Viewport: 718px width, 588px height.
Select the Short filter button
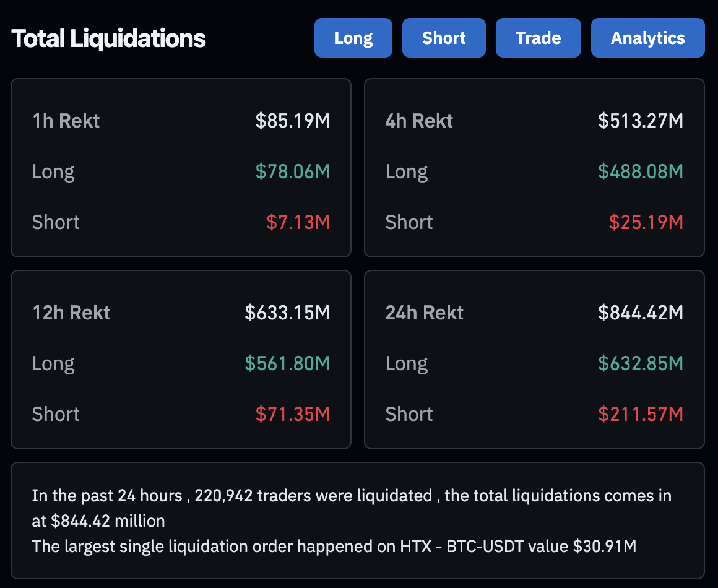[444, 38]
